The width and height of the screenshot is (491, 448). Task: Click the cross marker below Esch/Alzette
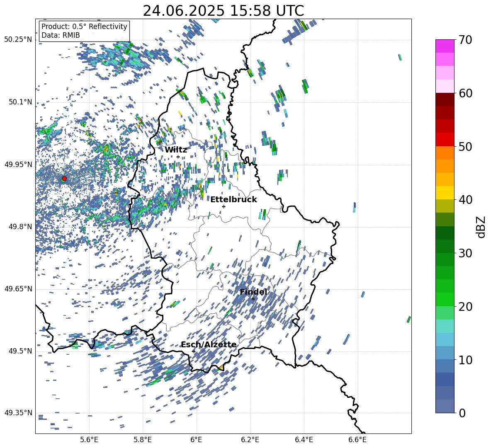click(x=194, y=351)
